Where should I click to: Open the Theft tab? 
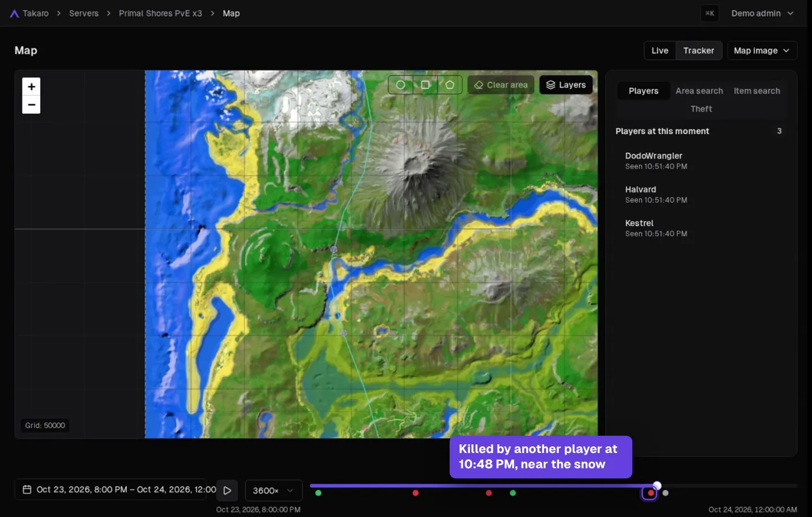(701, 109)
